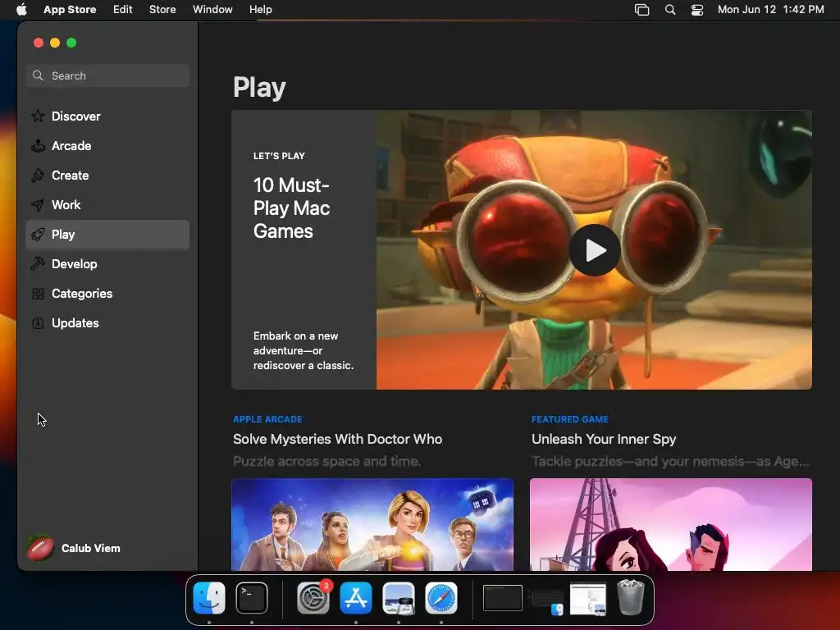This screenshot has height=630, width=840.
Task: Launch Terminal from the Dock
Action: 252,598
